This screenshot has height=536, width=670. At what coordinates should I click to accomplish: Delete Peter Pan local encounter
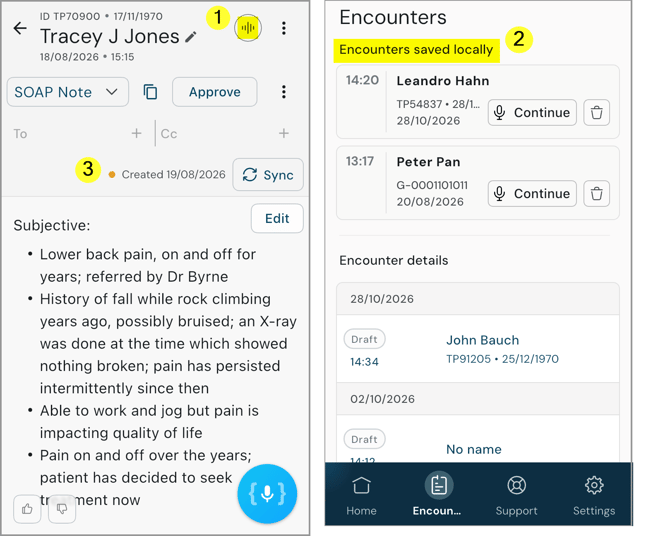597,194
